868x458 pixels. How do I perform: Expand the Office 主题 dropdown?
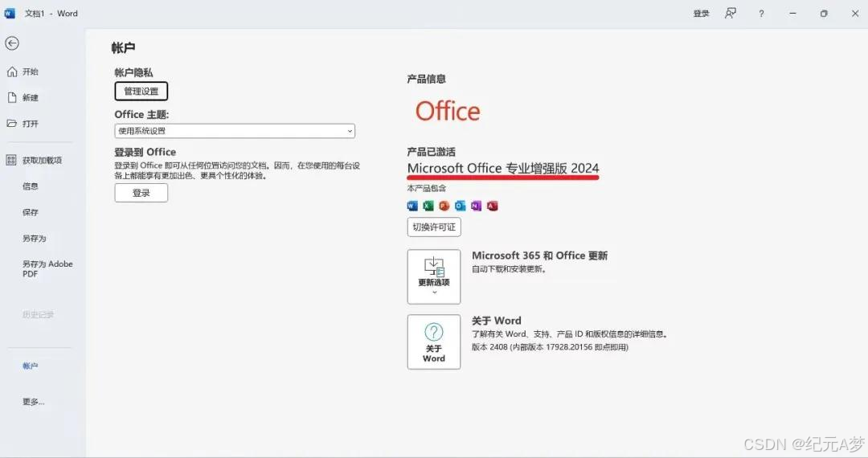click(x=235, y=131)
